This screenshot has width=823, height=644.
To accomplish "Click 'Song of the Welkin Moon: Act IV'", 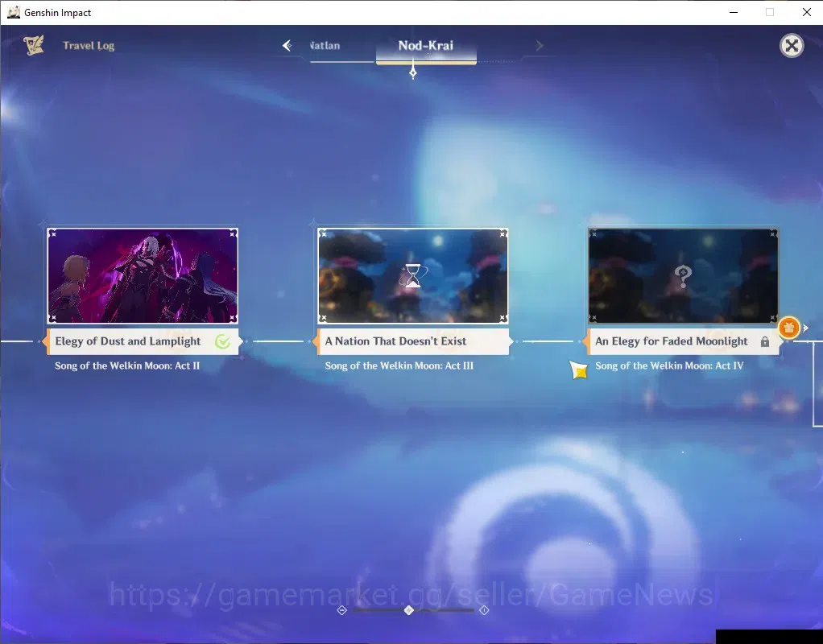I will [669, 365].
